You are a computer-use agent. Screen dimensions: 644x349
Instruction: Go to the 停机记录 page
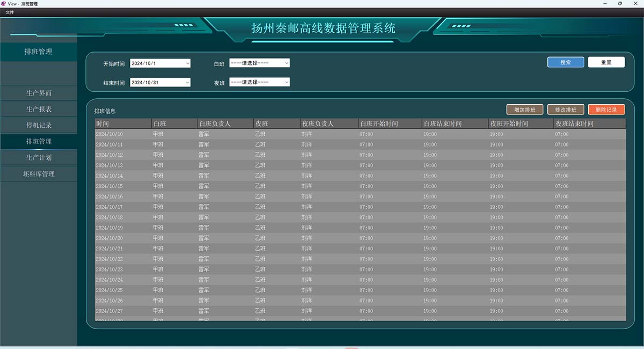(39, 125)
